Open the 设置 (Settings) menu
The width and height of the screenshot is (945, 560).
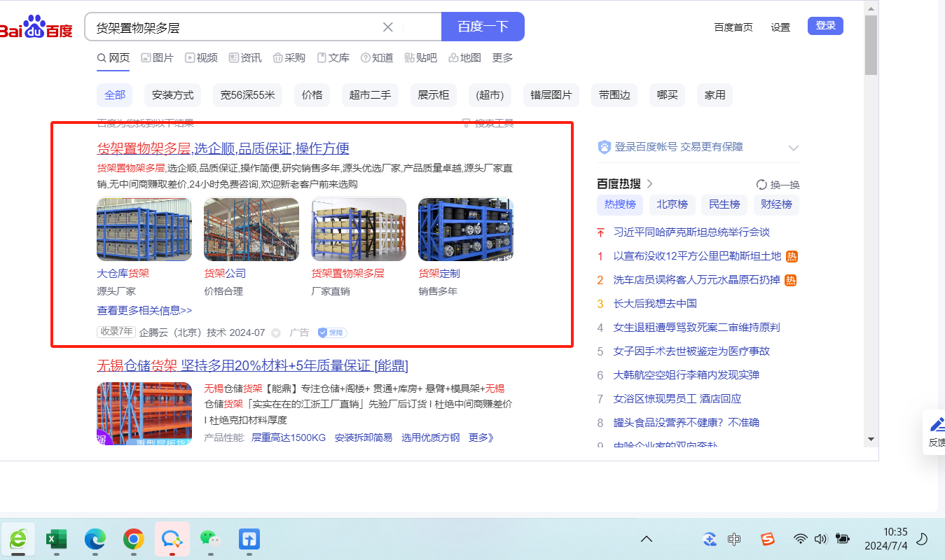(x=780, y=27)
